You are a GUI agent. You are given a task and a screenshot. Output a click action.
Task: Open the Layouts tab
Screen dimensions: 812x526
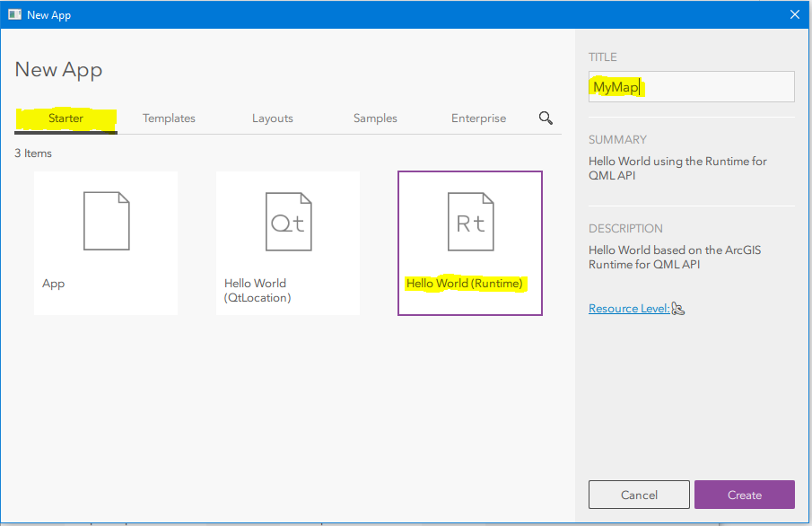coord(273,118)
